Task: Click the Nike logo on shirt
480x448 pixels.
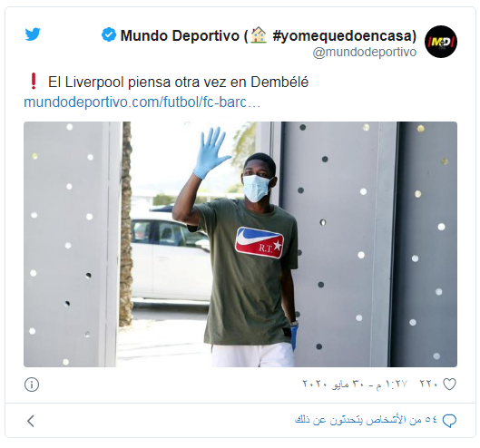Action: point(260,242)
